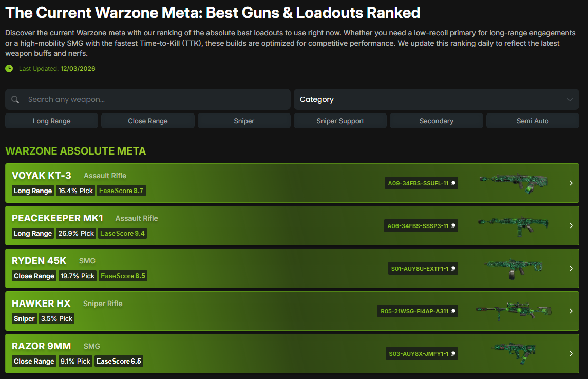Copy the HAWKER HX loadout code
Image resolution: width=588 pixels, height=379 pixels.
click(452, 311)
